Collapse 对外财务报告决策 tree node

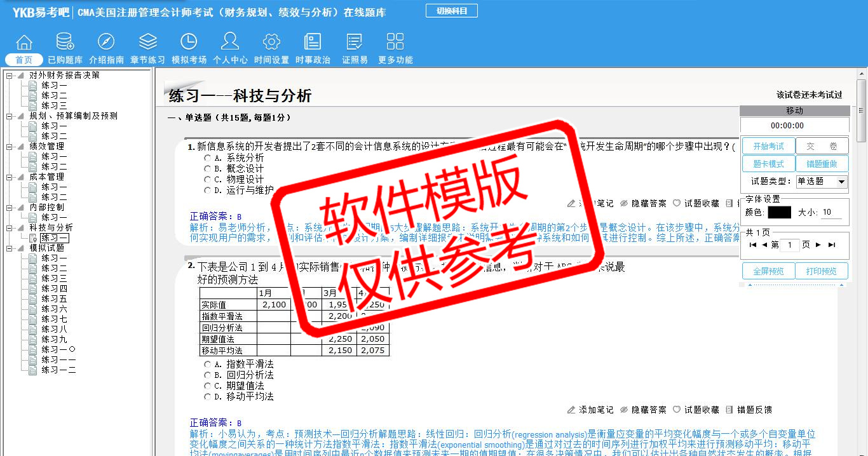(x=9, y=75)
